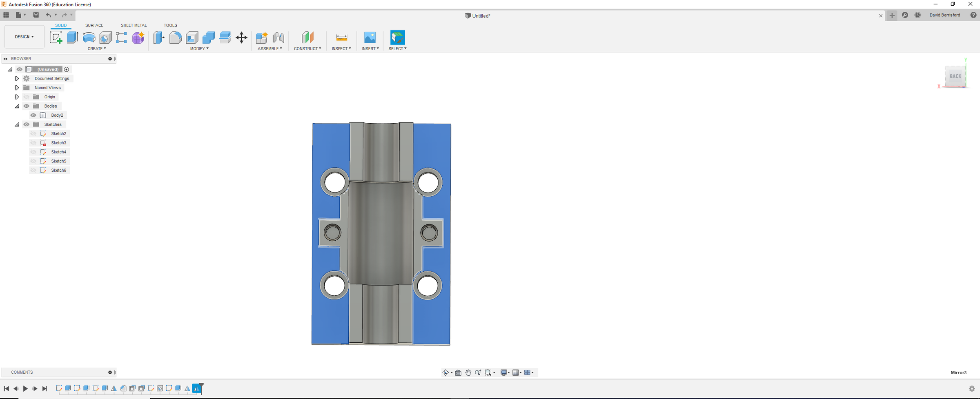This screenshot has width=980, height=399.
Task: Click the Insert image icon
Action: (370, 38)
